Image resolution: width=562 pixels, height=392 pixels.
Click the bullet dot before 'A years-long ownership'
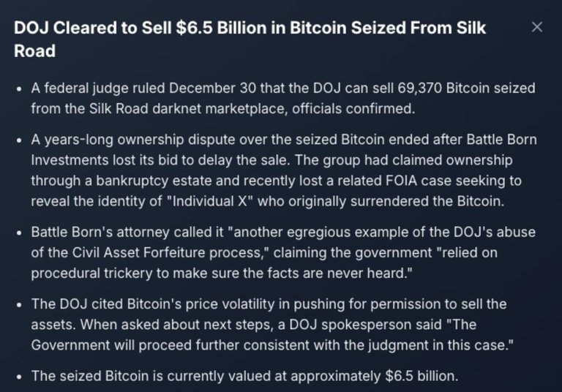(x=19, y=140)
